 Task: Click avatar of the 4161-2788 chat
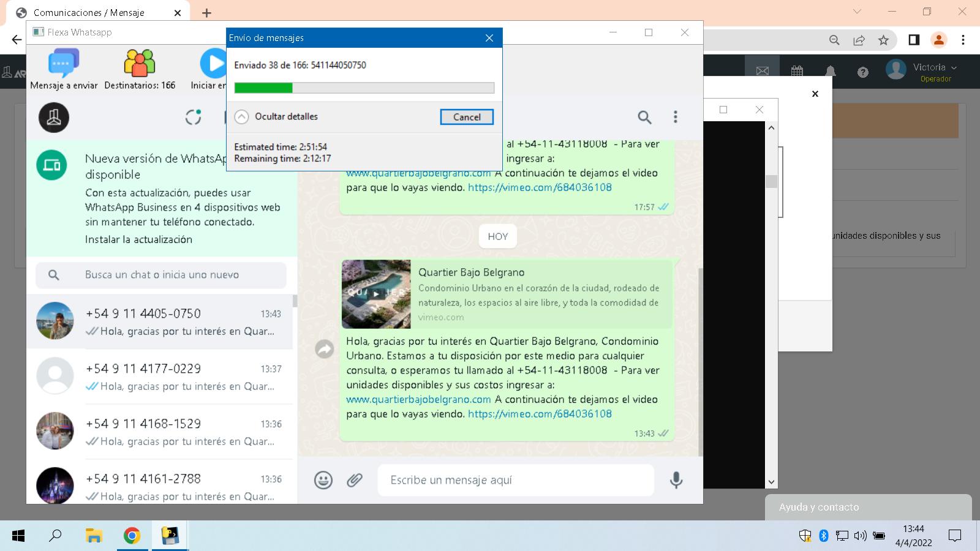(55, 485)
